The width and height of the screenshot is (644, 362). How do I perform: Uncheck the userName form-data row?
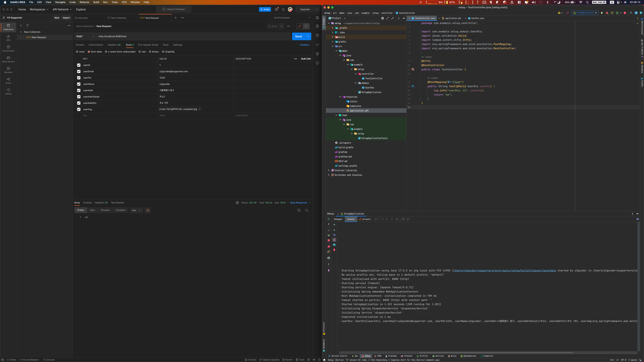pyautogui.click(x=79, y=84)
